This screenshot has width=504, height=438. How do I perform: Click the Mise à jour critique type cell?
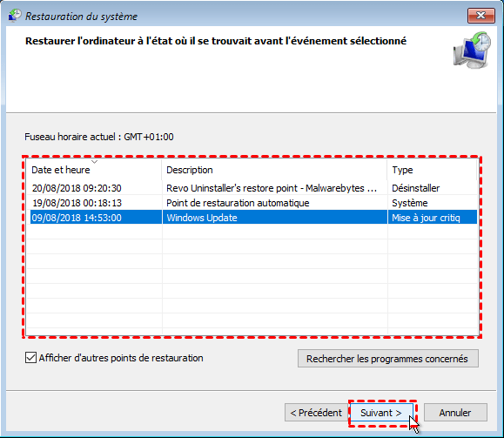426,218
